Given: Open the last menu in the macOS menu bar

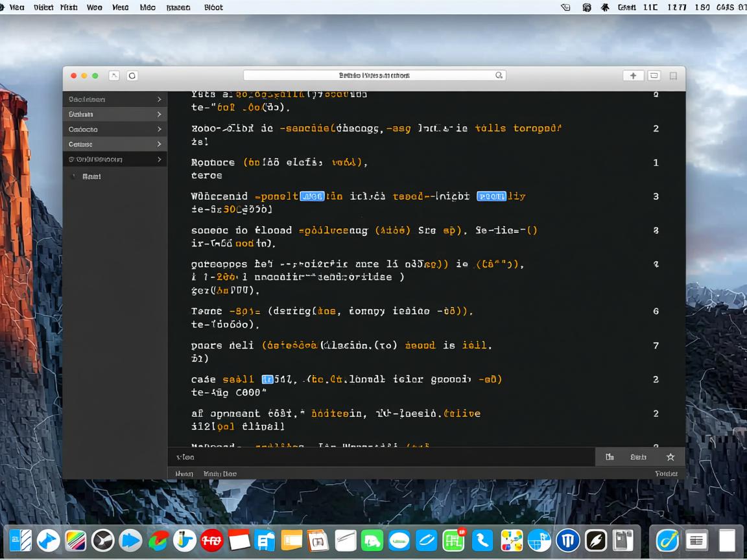Looking at the screenshot, I should [x=213, y=7].
